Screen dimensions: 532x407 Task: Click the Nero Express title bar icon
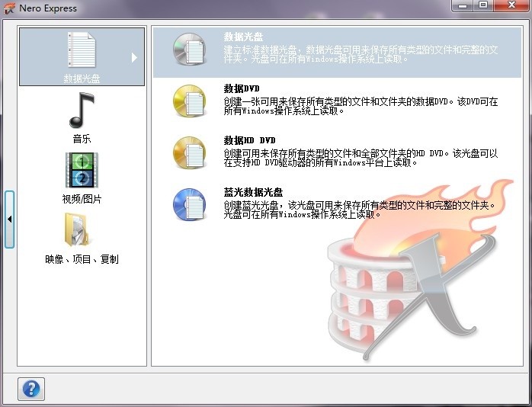click(8, 8)
